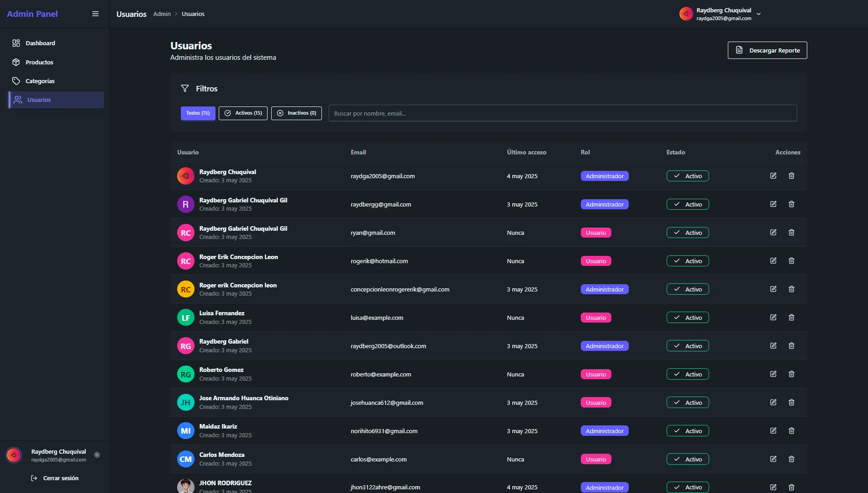Open Administrador role badge for Raydberg Gabriel
868x493 pixels.
click(x=605, y=346)
